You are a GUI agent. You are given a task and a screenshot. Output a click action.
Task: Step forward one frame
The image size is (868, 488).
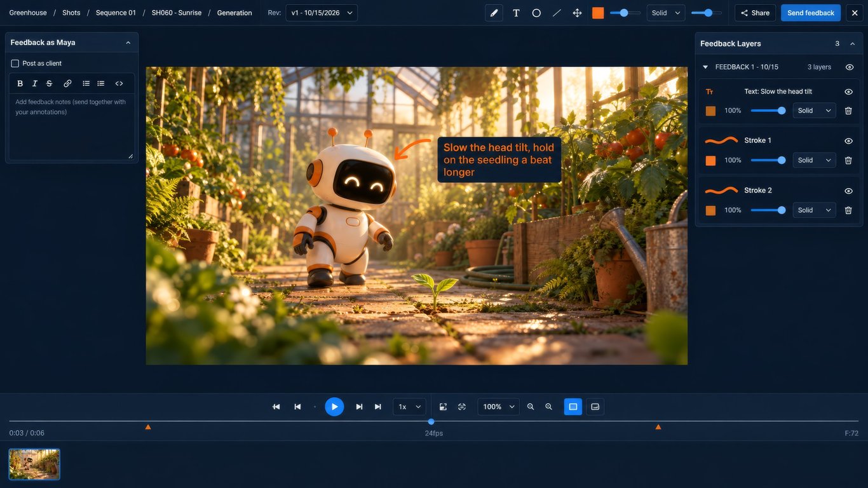359,407
